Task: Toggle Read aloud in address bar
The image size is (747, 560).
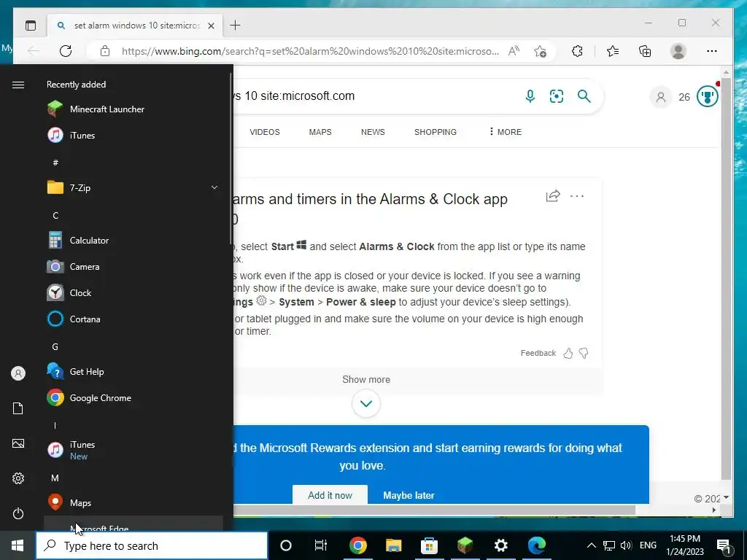Action: [514, 51]
